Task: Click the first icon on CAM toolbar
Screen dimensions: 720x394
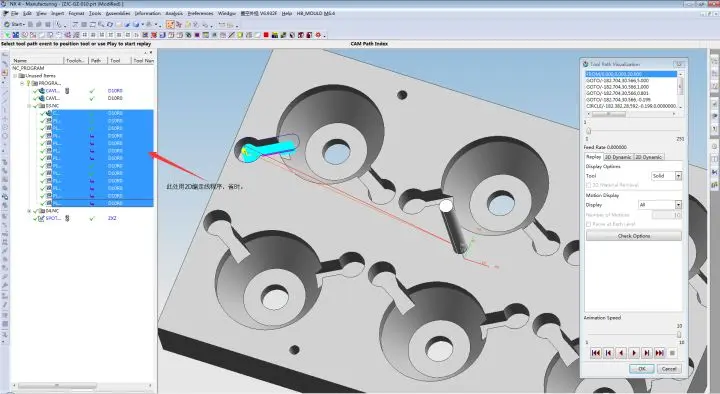Action: (7, 35)
